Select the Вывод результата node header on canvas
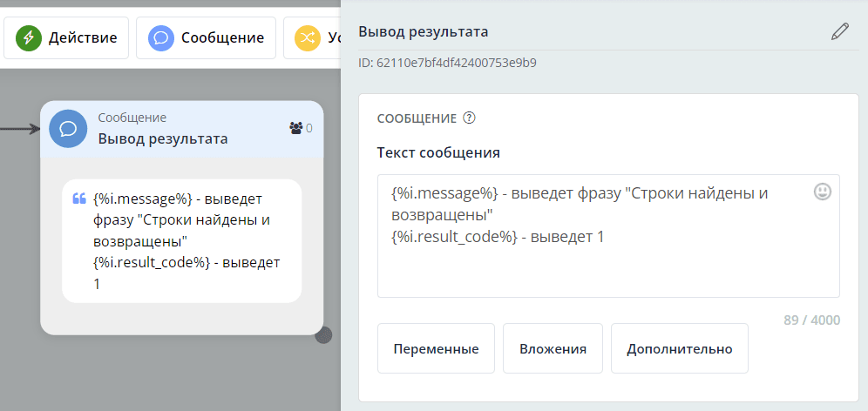 (x=162, y=138)
